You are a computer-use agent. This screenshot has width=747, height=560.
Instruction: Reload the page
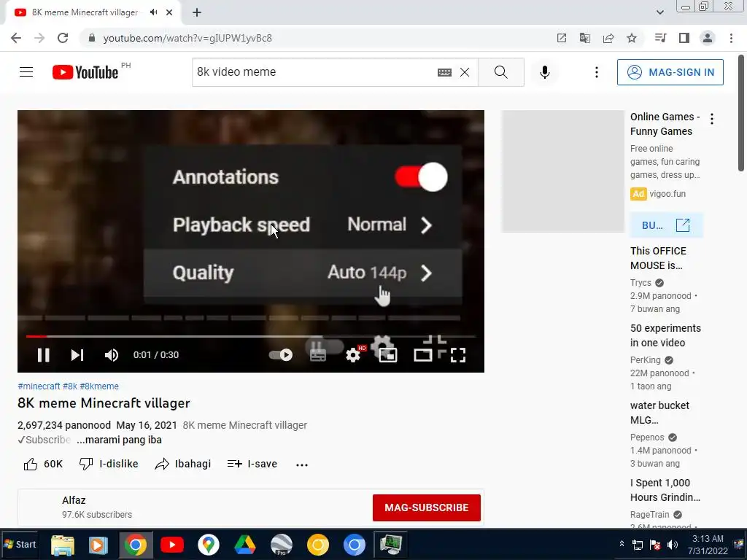point(63,38)
